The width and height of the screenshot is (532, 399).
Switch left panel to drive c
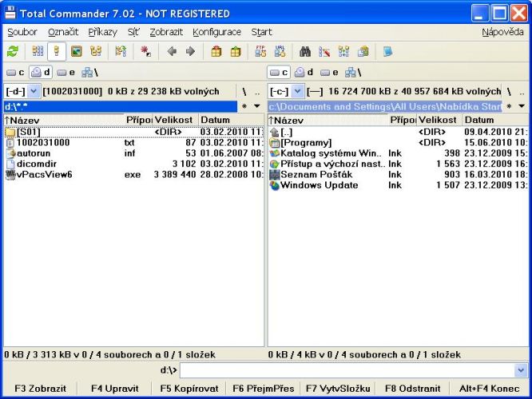(15, 72)
